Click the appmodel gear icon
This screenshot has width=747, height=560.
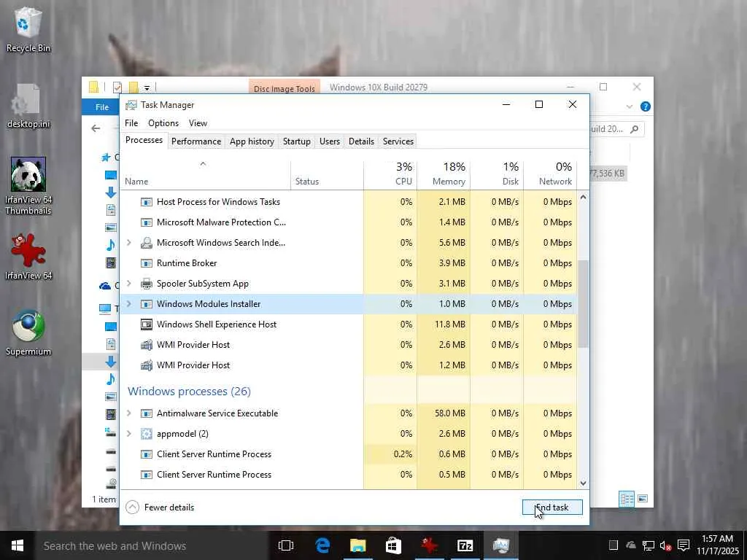pos(146,434)
